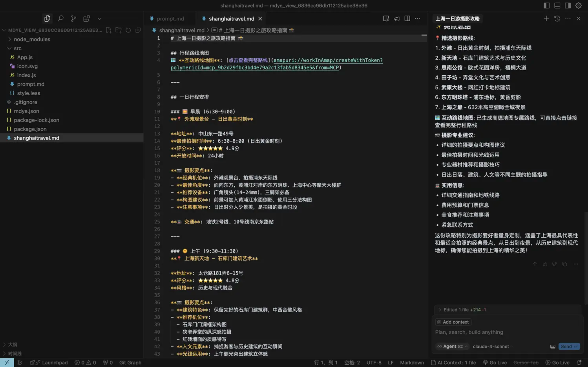The image size is (588, 367).
Task: Click Add context button
Action: 453,322
